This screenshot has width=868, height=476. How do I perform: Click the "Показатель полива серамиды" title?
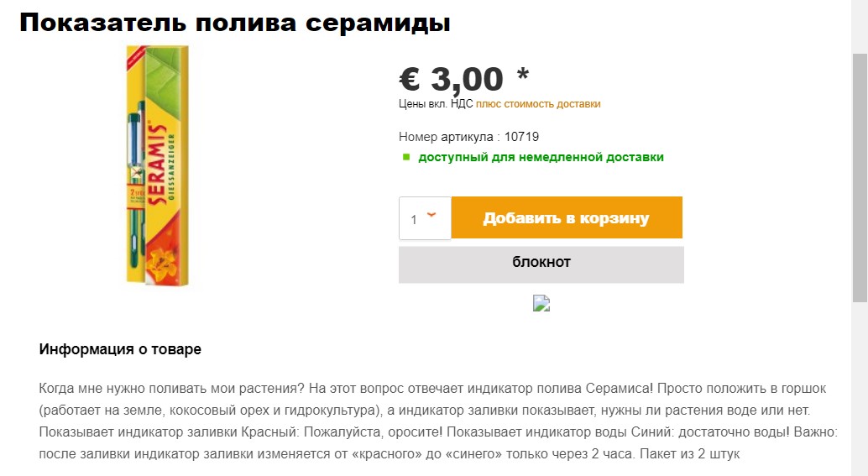click(235, 23)
